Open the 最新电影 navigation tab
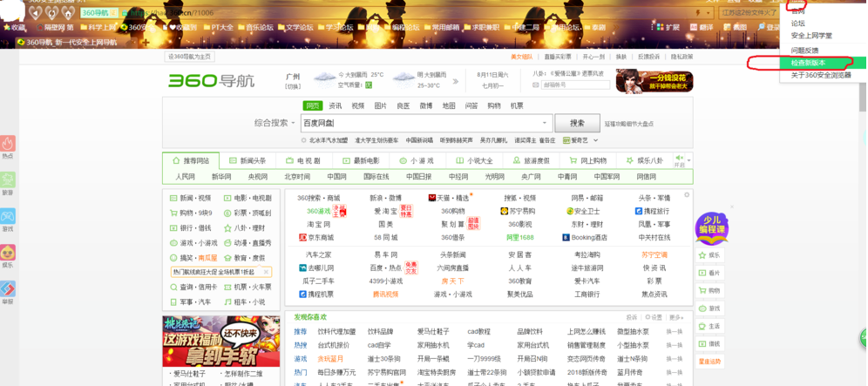 coord(361,160)
